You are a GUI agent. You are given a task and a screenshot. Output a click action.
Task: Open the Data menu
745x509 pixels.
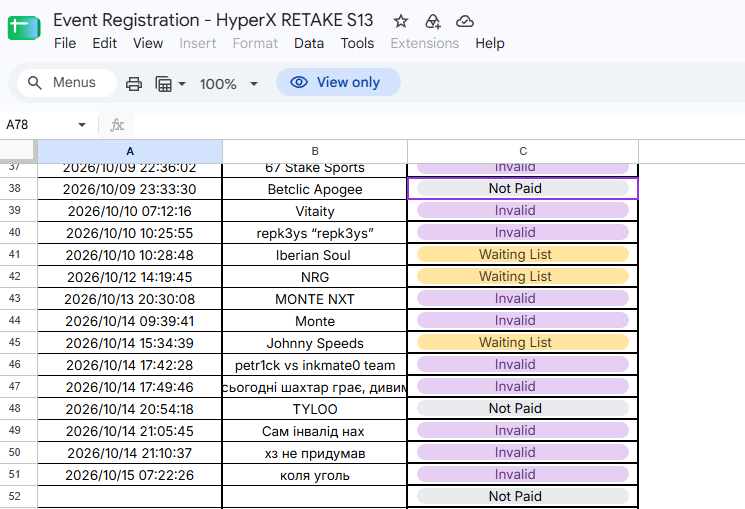click(x=309, y=43)
